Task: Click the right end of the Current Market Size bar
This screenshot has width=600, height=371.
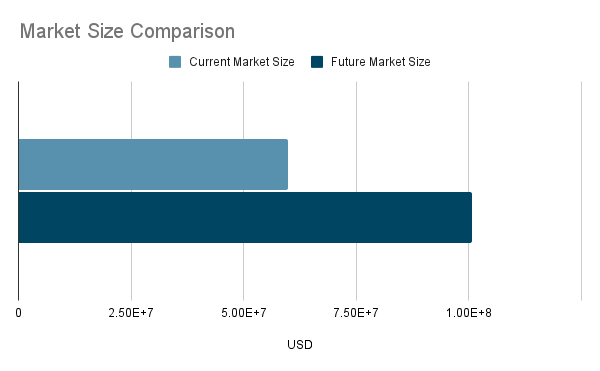Action: (286, 164)
